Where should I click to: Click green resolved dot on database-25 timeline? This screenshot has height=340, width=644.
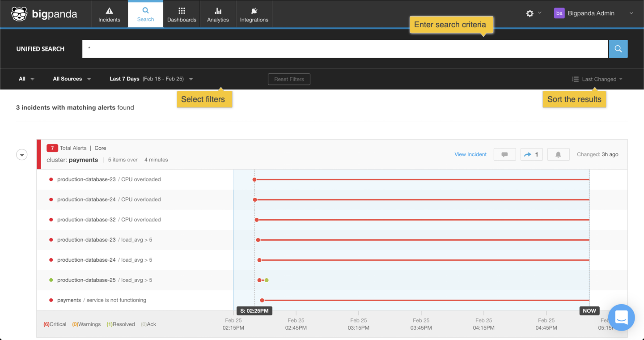[x=267, y=280]
